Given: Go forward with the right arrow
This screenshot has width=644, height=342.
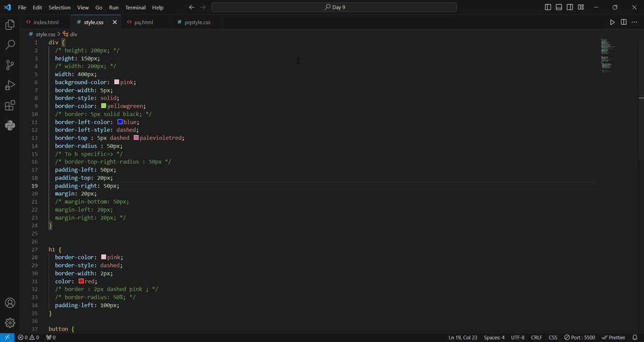Looking at the screenshot, I should pos(202,8).
